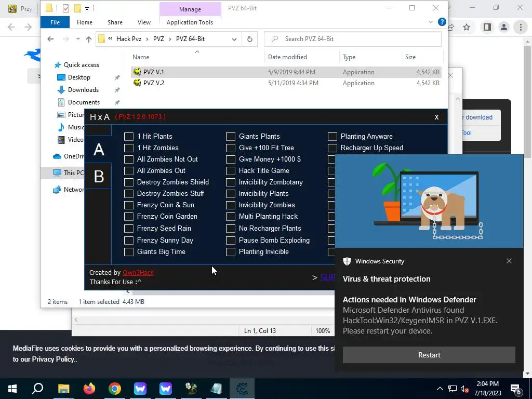The height and width of the screenshot is (399, 532).
Task: Click the Windows Start button
Action: coord(12,389)
